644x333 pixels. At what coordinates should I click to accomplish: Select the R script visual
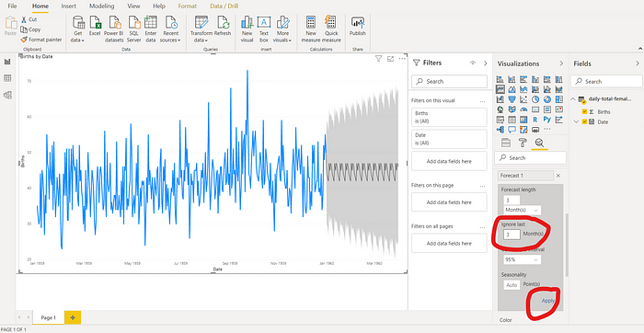coord(535,120)
